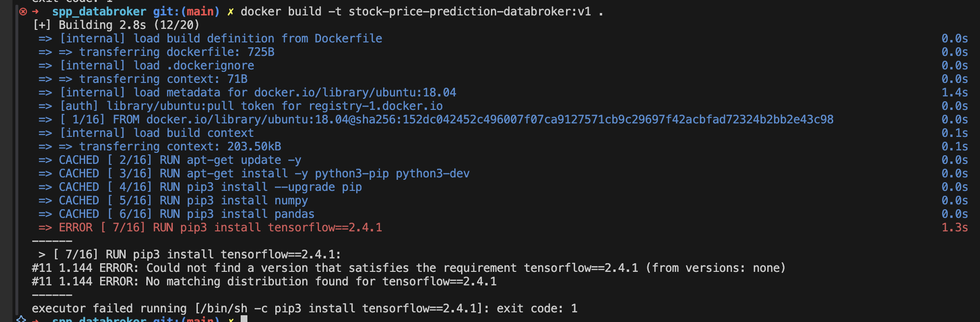Click the yellow ✗ dirty-git marker in top prompt
Screen dimensions: 980x322
pyautogui.click(x=231, y=12)
